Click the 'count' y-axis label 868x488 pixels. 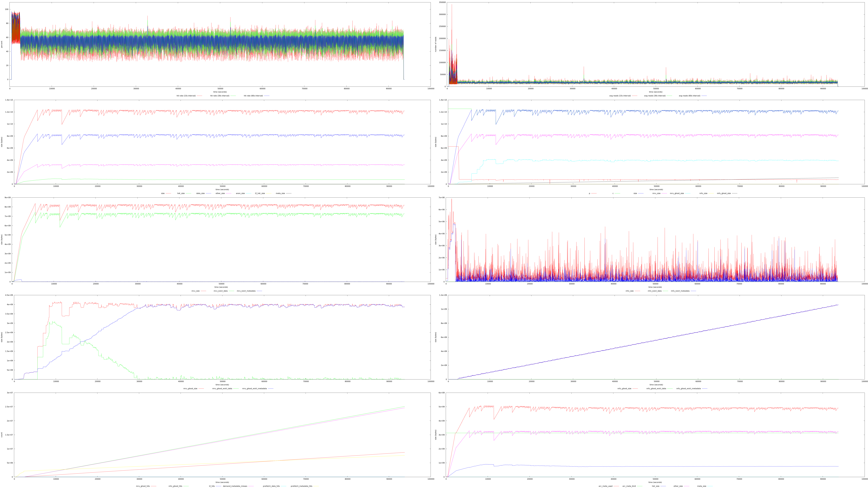(2, 435)
